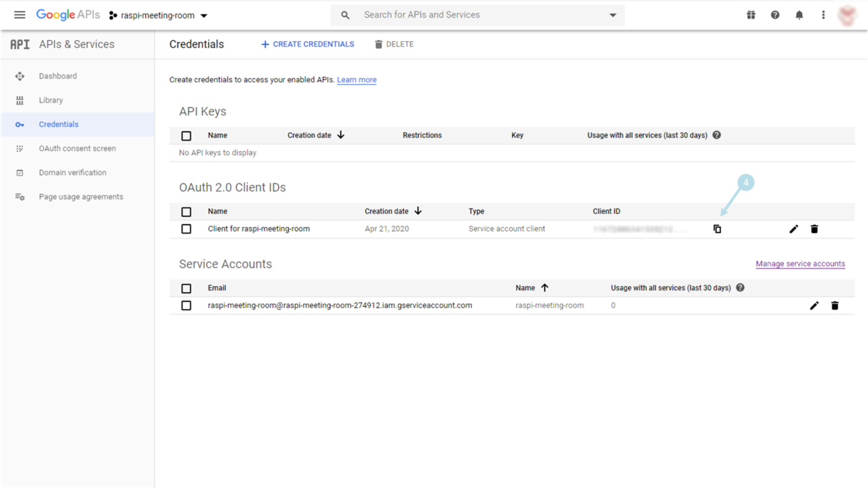
Task: Open the OAuth consent screen section
Action: [x=77, y=148]
